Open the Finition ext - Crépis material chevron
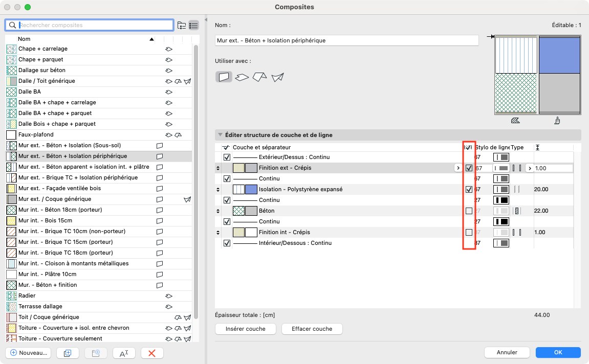Screen dimensions: 589x364 [x=458, y=168]
